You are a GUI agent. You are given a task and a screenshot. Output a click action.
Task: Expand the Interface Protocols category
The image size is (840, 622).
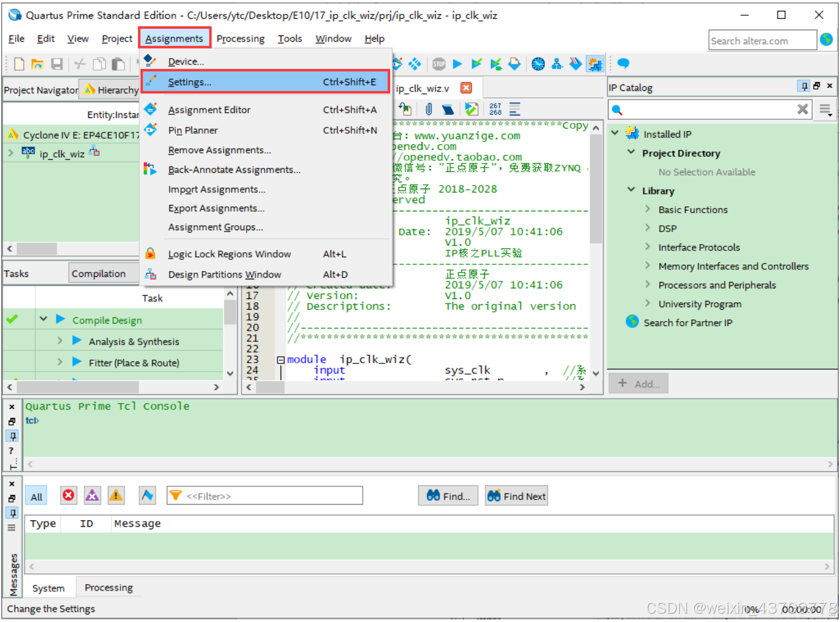[x=648, y=247]
